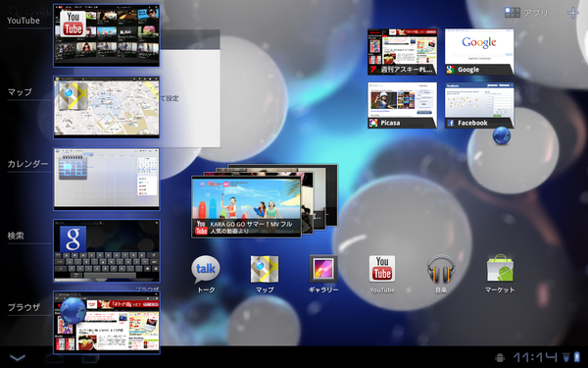The width and height of the screenshot is (588, 368).
Task: Switch to Search (検索) recent app thumbnail
Action: (x=107, y=251)
